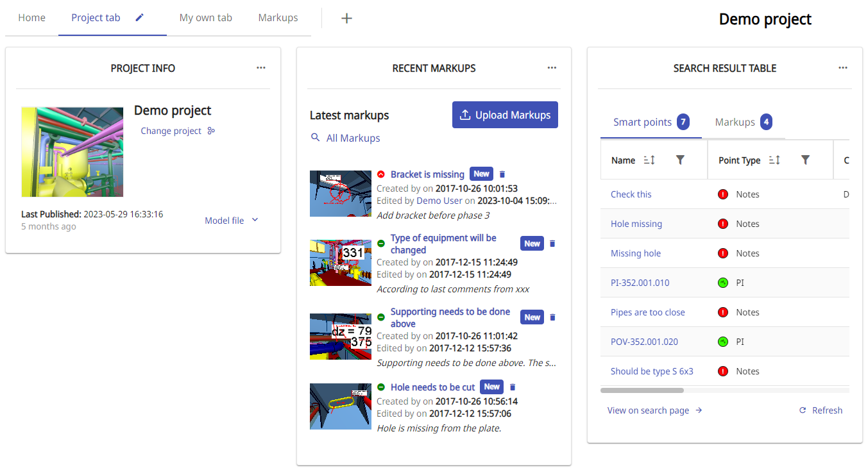Viewport: 868px width, 468px height.
Task: Open the All Markups link
Action: (x=352, y=138)
